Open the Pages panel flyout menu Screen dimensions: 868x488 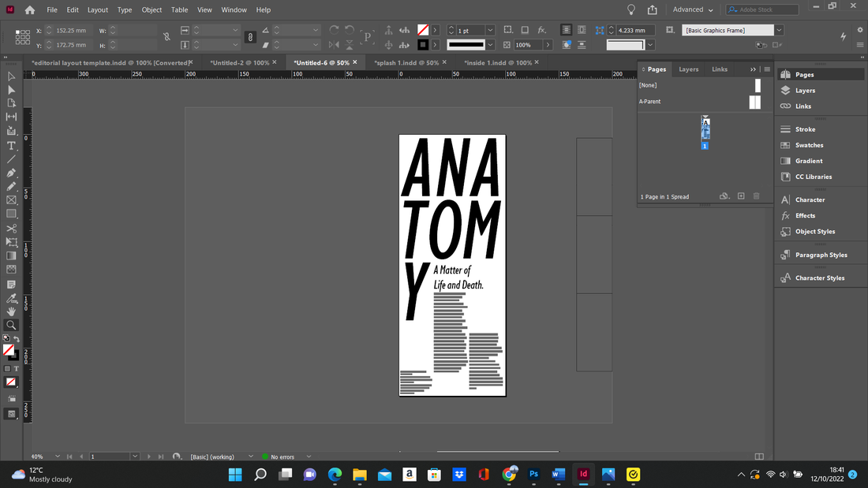tap(767, 69)
